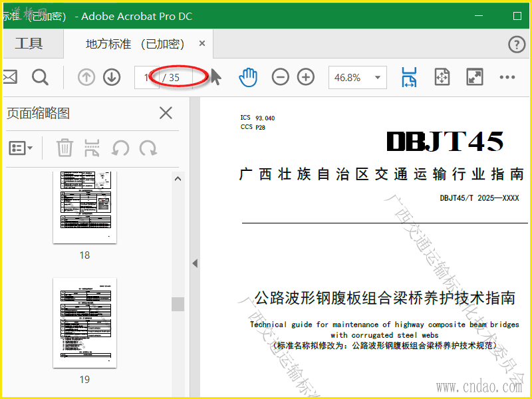Click the thumbnail label 19
532x399 pixels.
(84, 379)
